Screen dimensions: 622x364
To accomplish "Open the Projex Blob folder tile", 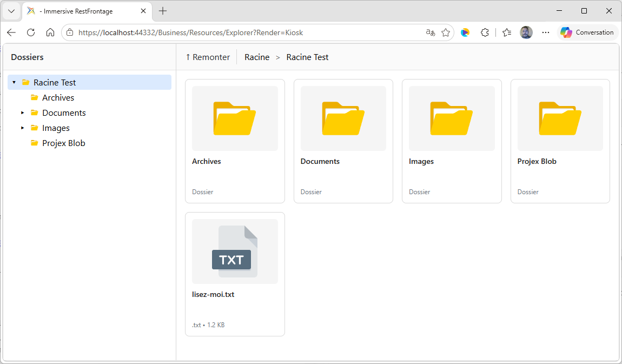I will (560, 141).
